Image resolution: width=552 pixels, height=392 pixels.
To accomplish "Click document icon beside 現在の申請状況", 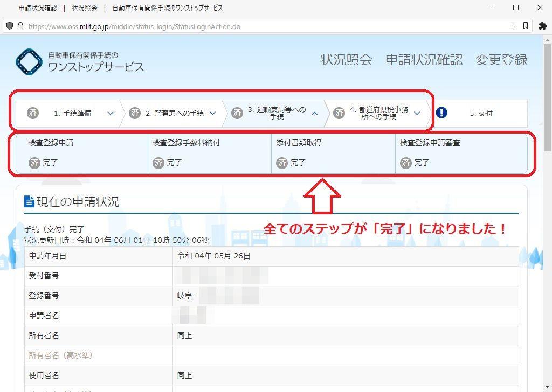I will tap(29, 201).
